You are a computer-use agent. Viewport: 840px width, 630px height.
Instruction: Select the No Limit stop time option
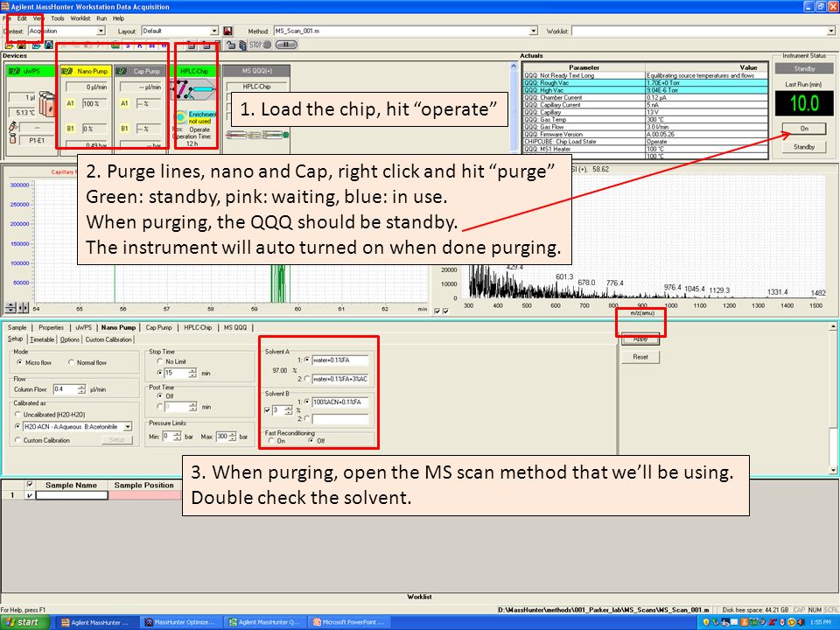159,361
